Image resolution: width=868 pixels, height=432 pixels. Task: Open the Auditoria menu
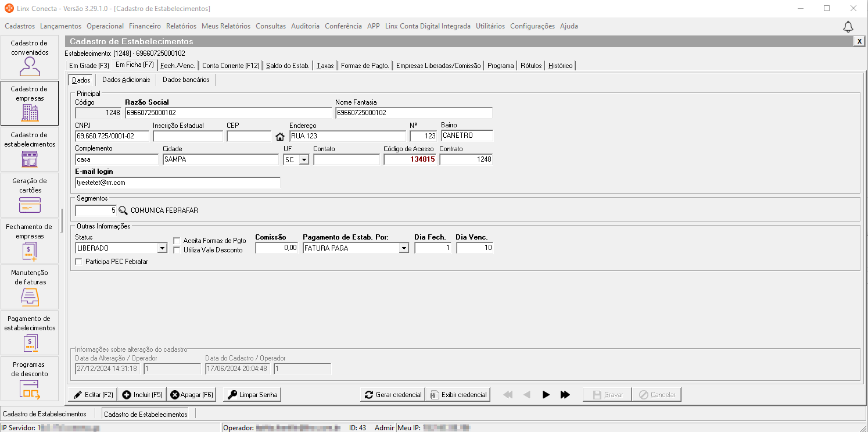coord(306,26)
